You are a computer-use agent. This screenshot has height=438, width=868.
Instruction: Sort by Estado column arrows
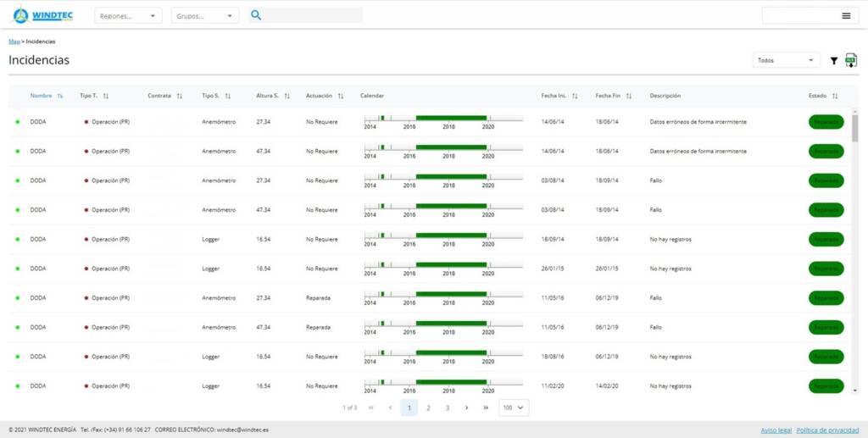[835, 96]
